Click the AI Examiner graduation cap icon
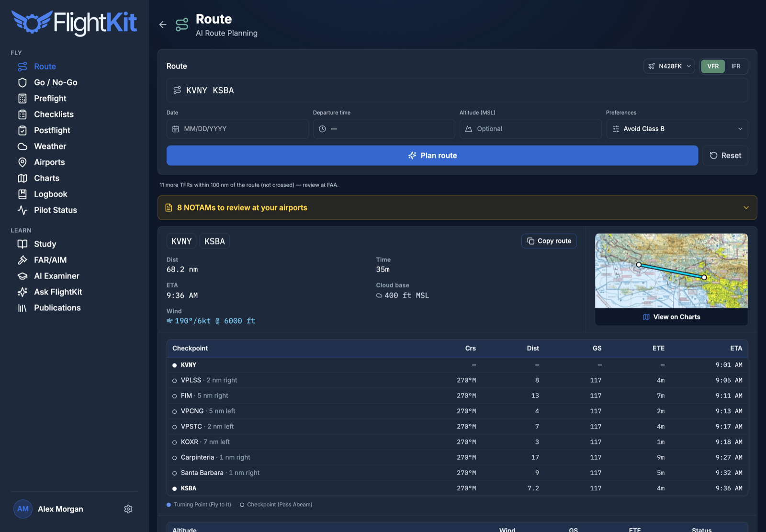This screenshot has height=532, width=766. coord(23,276)
